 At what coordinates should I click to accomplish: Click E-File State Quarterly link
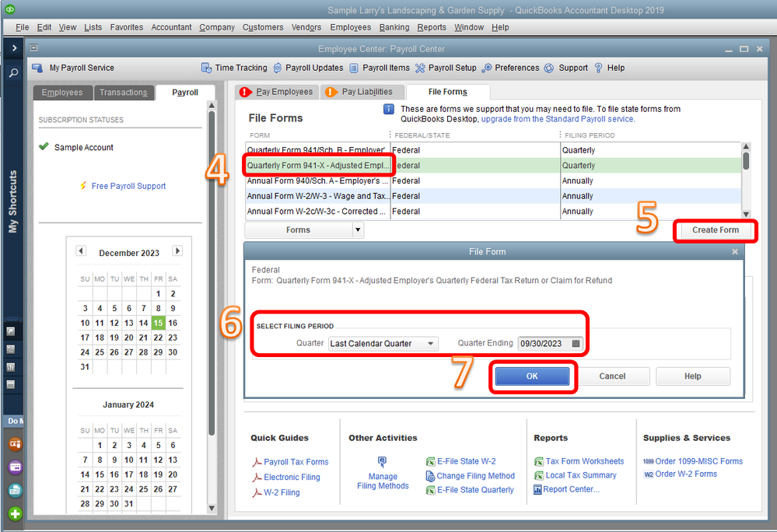(475, 490)
